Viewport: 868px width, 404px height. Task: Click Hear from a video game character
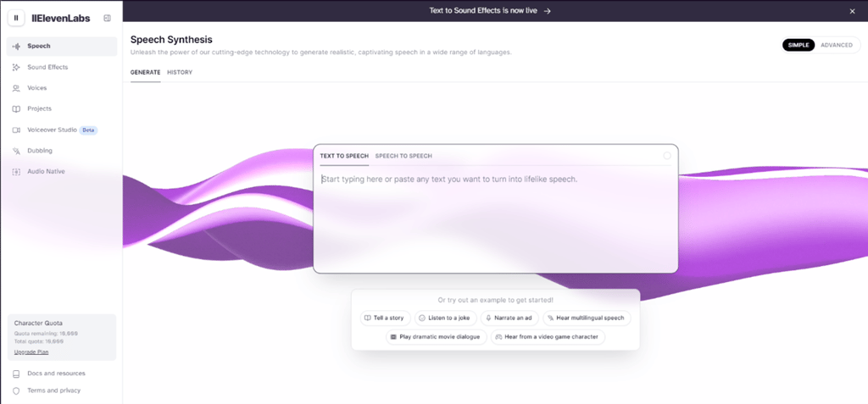click(x=548, y=336)
